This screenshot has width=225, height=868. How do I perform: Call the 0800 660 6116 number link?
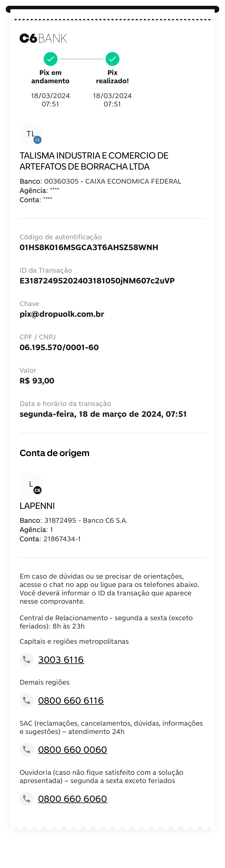tap(71, 700)
